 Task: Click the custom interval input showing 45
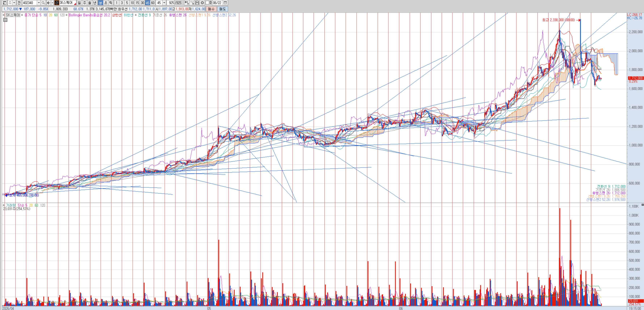coord(159,3)
